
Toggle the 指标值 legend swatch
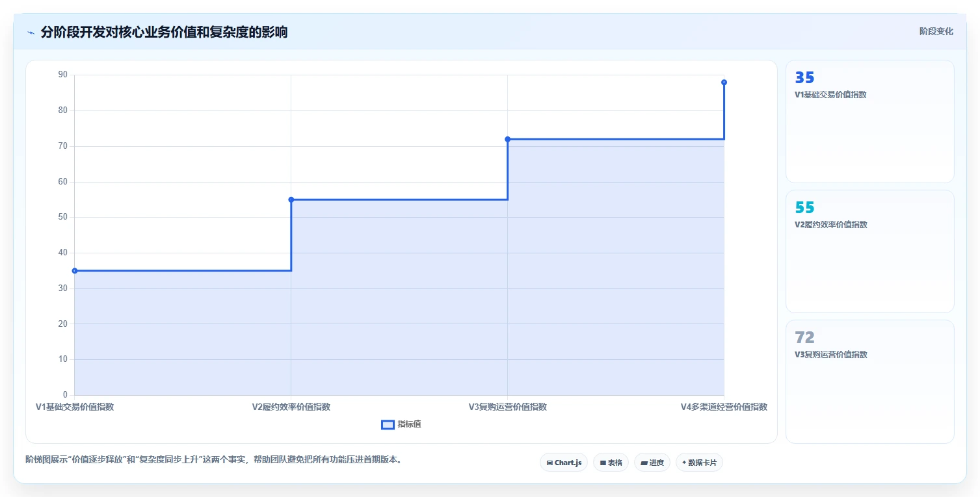tap(388, 424)
